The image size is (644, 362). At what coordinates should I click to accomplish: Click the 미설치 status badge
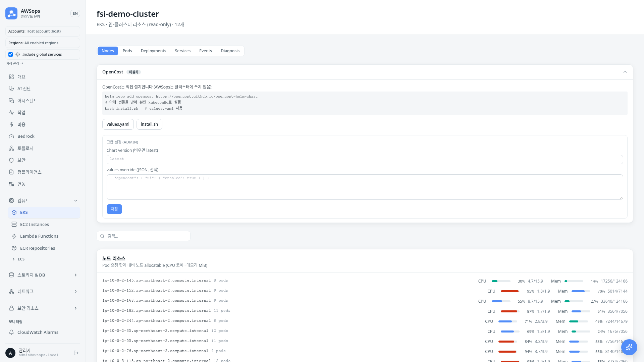pos(133,72)
